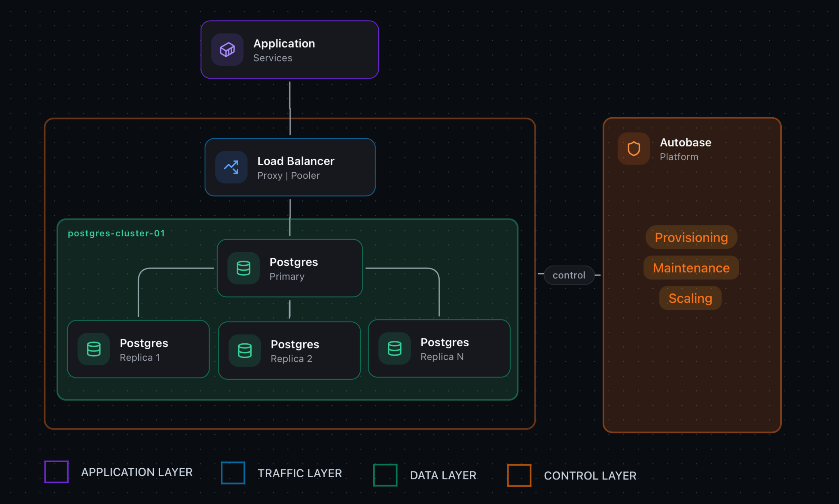Screen dimensions: 839x504
Task: Click the Postgres Replica N database icon
Action: pyautogui.click(x=395, y=349)
